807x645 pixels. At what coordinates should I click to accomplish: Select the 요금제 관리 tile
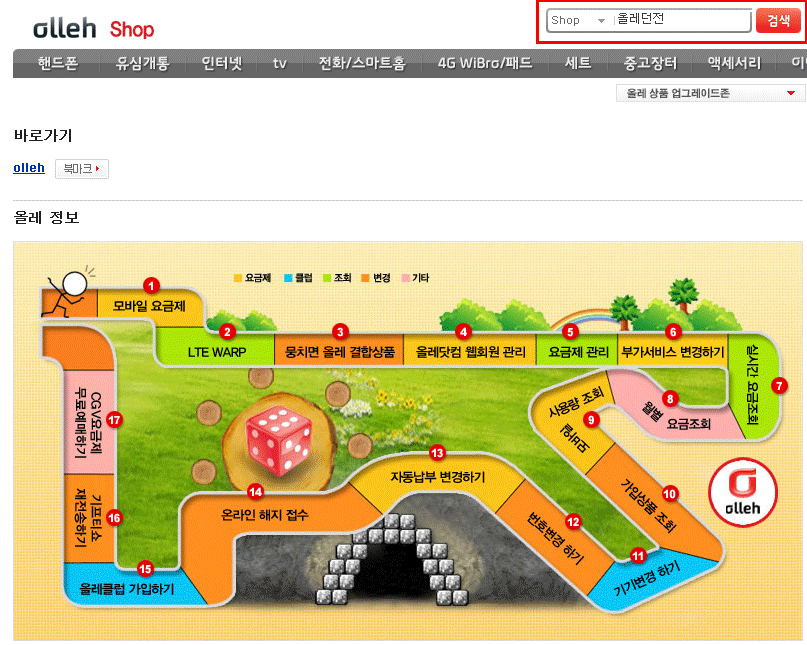[578, 352]
